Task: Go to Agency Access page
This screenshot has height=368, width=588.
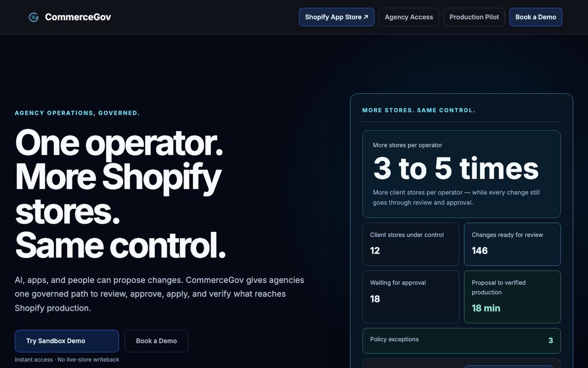Action: [x=409, y=17]
